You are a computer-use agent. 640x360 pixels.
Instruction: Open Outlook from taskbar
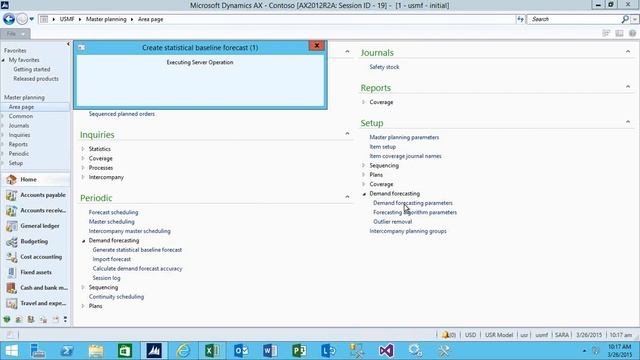(241, 351)
